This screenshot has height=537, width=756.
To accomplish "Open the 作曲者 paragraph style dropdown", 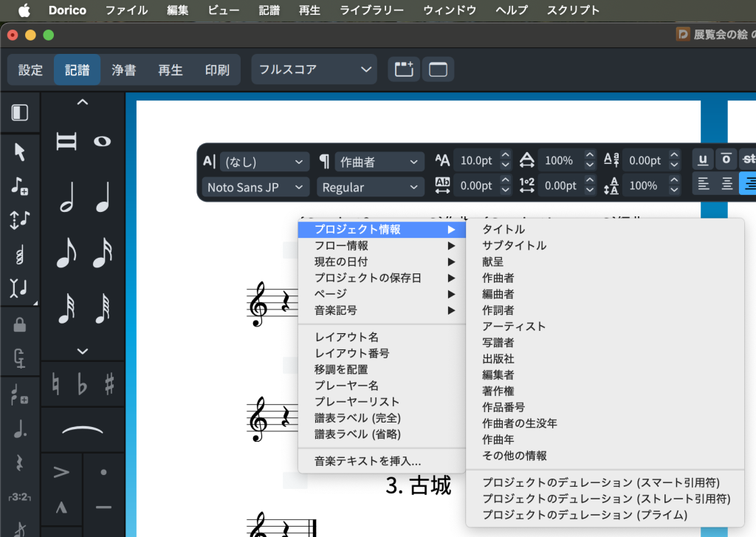I will click(x=379, y=162).
